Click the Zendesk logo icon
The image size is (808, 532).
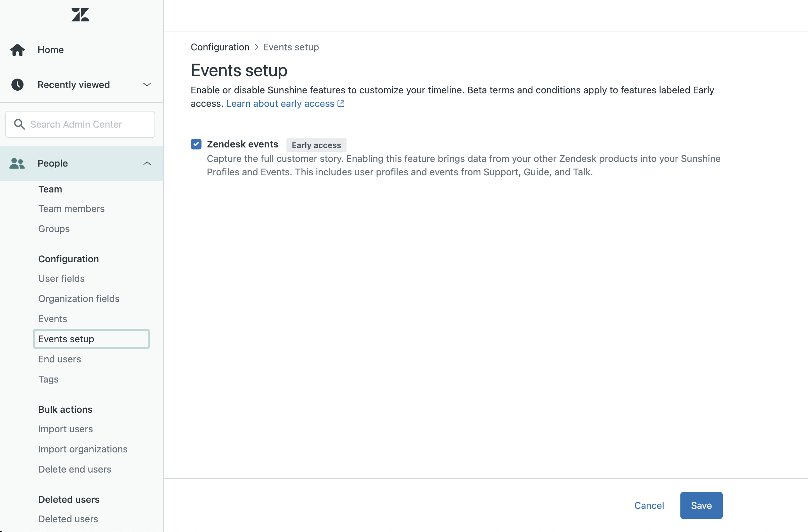80,14
